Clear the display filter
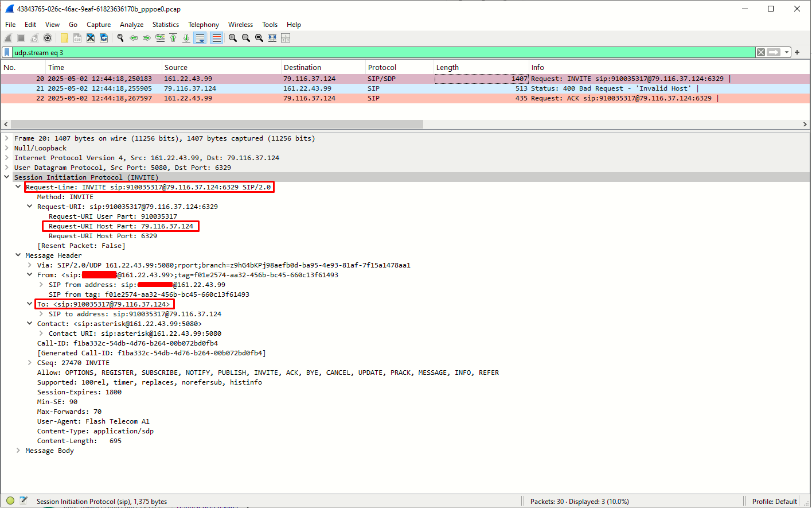The image size is (812, 508). [x=761, y=52]
